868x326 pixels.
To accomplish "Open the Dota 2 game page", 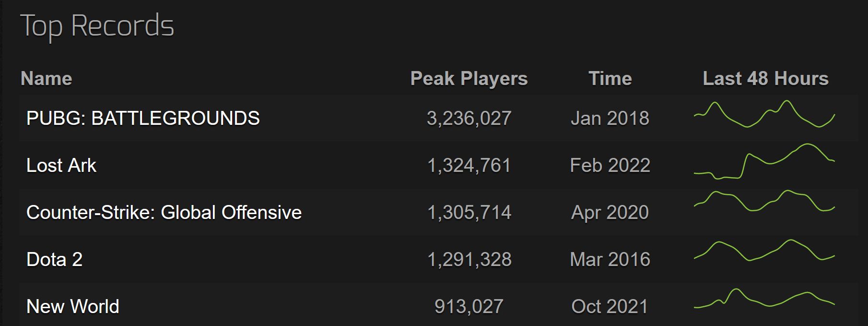I will 54,259.
